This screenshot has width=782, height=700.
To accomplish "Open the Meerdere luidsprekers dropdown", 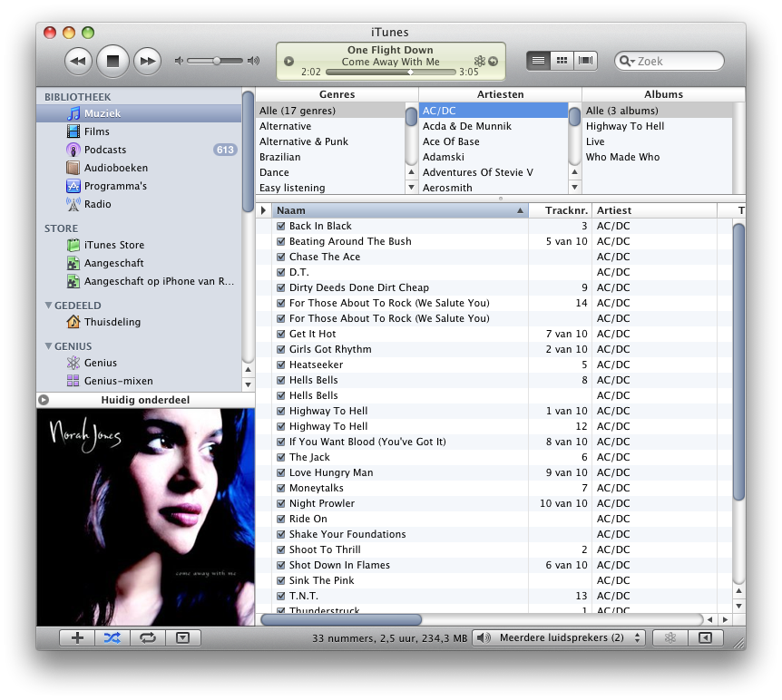I will [561, 637].
